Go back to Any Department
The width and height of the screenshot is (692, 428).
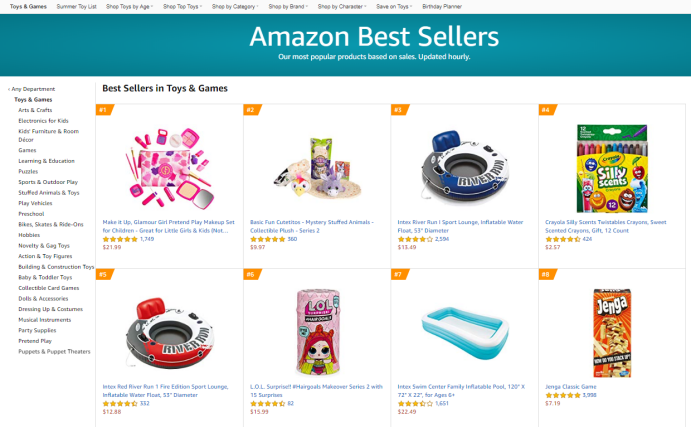point(33,89)
